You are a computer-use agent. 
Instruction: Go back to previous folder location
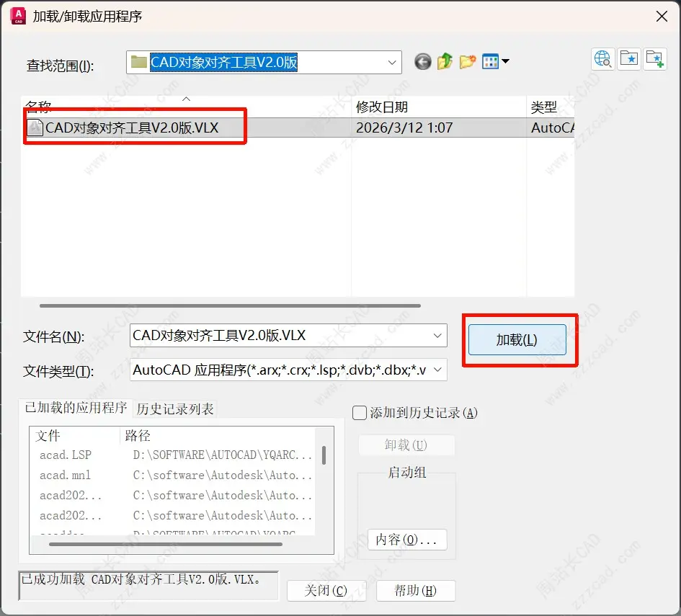(422, 61)
